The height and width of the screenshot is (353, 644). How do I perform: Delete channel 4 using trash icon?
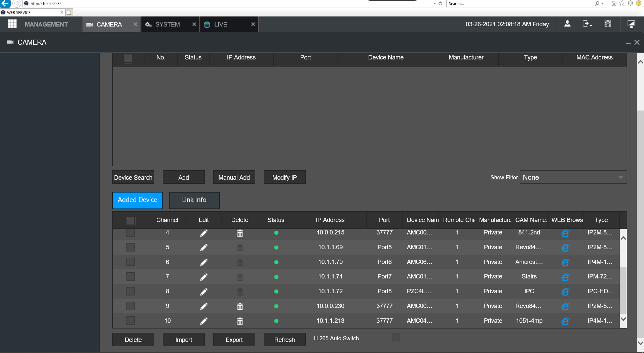[x=240, y=233]
